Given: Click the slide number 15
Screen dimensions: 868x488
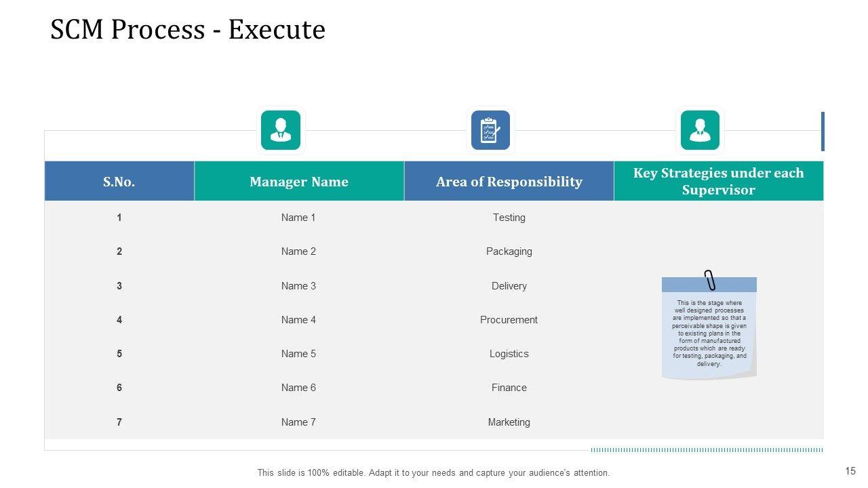Looking at the screenshot, I should point(850,471).
